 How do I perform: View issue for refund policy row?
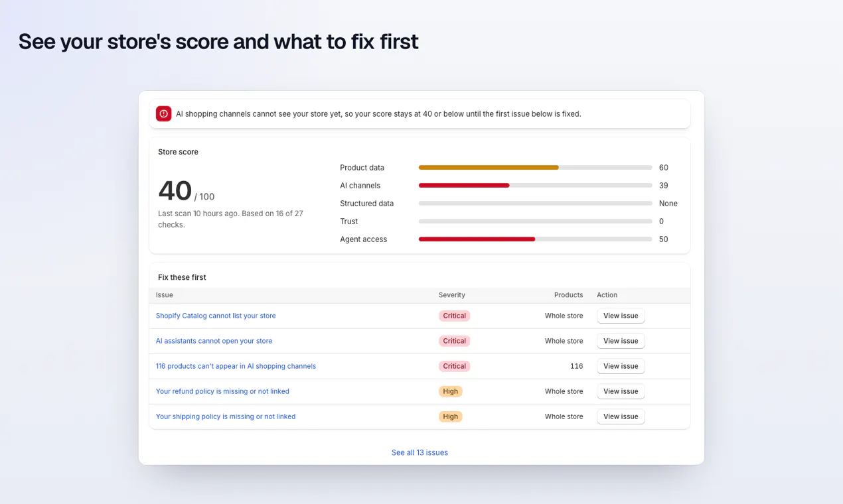621,391
